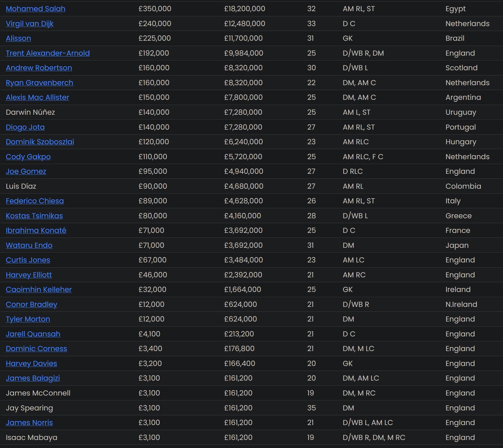The image size is (503, 448).
Task: Click the Scotland nationality cell
Action: point(461,68)
